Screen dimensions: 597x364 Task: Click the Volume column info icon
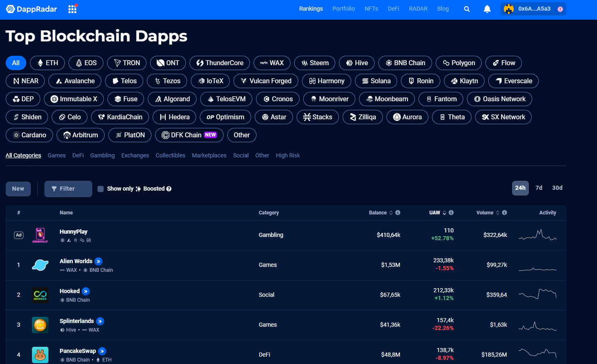[504, 213]
